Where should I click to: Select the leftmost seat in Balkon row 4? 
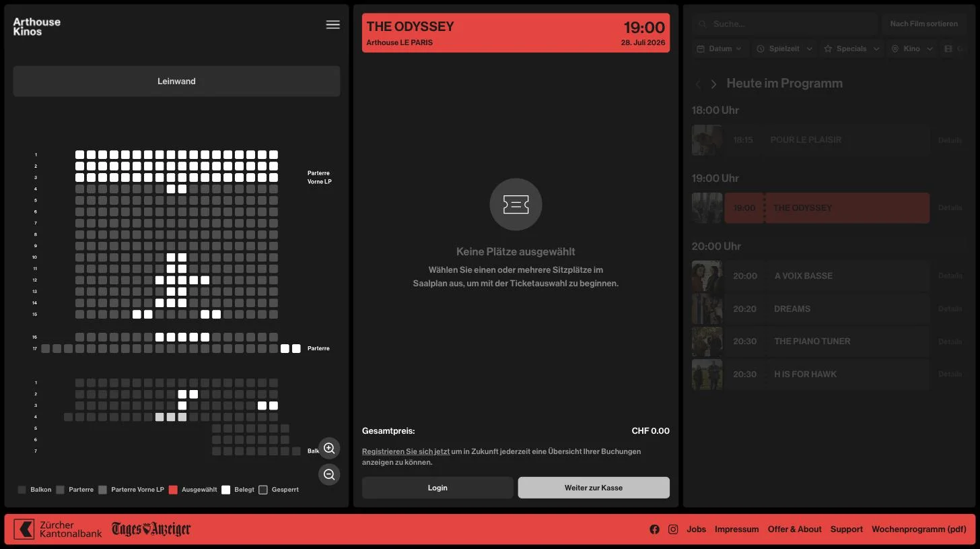[x=69, y=418]
